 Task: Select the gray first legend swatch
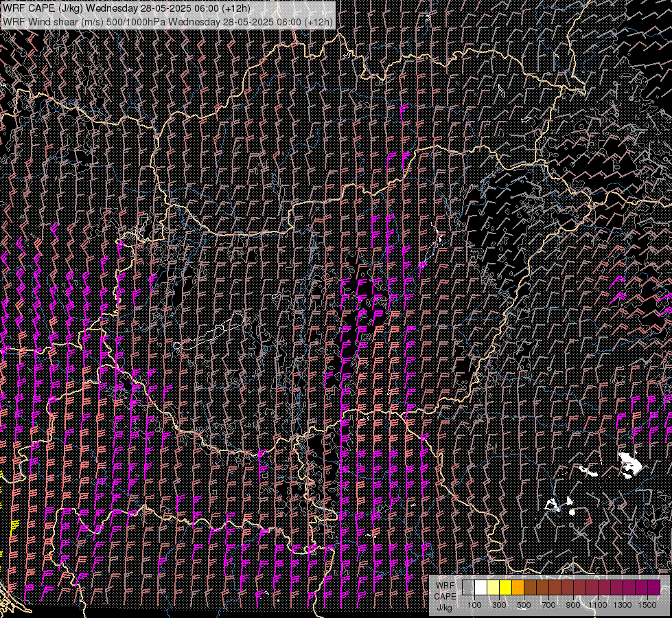[468, 587]
